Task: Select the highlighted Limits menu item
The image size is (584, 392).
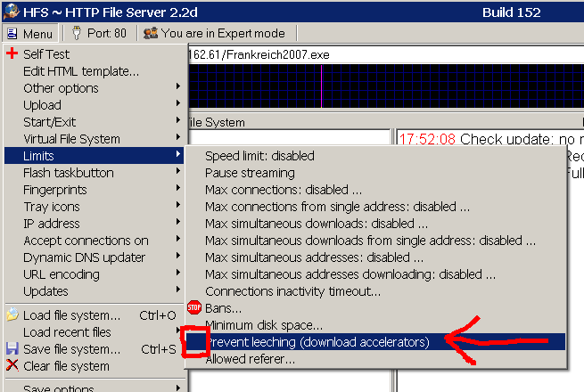Action: [94, 156]
